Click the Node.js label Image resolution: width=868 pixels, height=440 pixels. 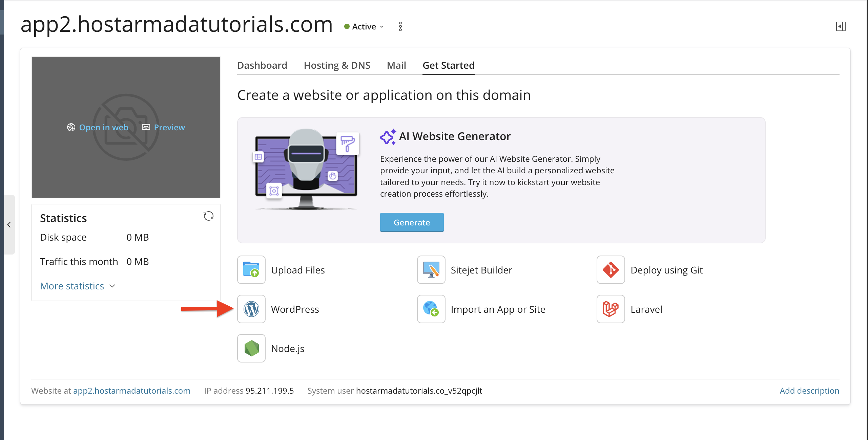(x=288, y=348)
